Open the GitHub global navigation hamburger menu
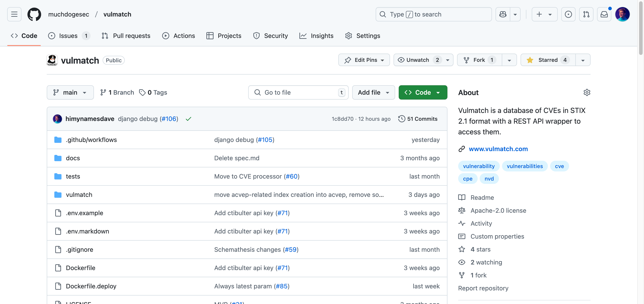Viewport: 644px width, 304px height. [x=14, y=14]
